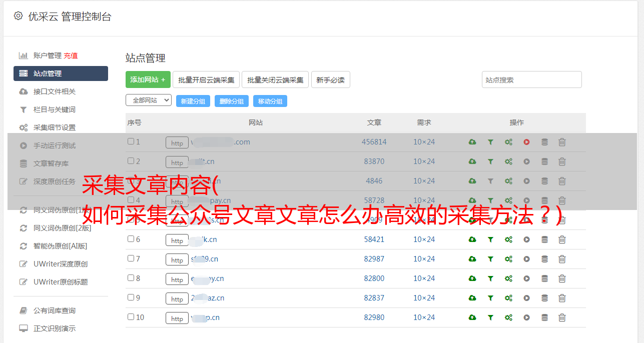This screenshot has width=644, height=343.
Task: Click the cloud upload icon in row 2
Action: (472, 161)
